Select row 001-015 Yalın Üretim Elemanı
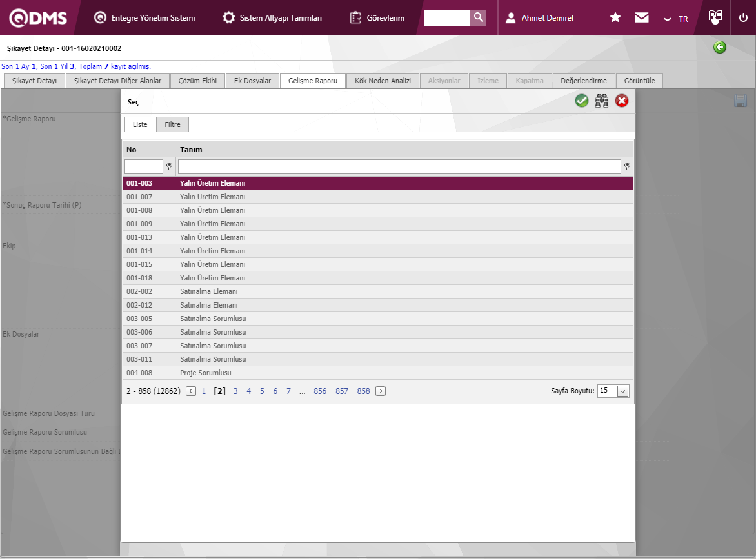This screenshot has width=756, height=559. click(377, 264)
